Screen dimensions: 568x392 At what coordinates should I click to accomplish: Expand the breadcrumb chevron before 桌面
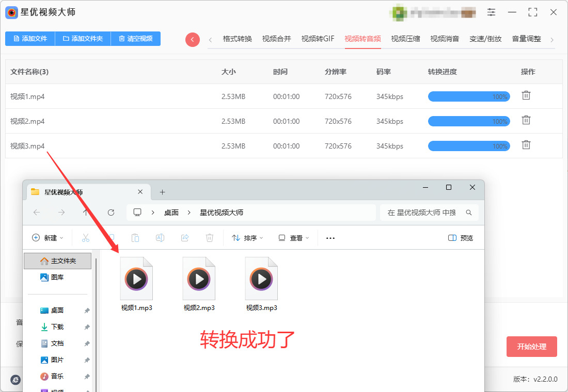coord(153,213)
